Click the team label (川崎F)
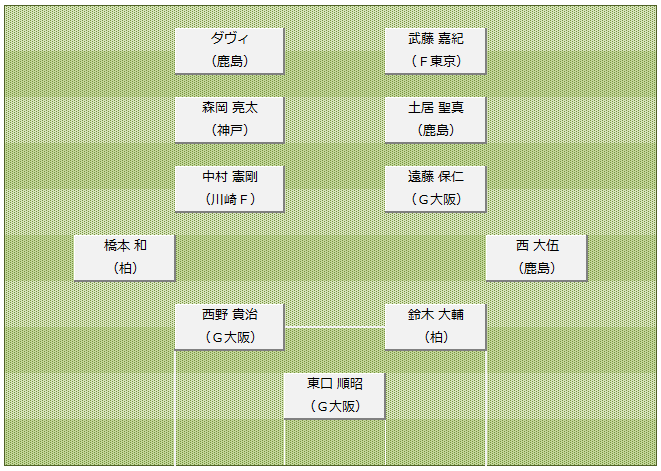 230,199
